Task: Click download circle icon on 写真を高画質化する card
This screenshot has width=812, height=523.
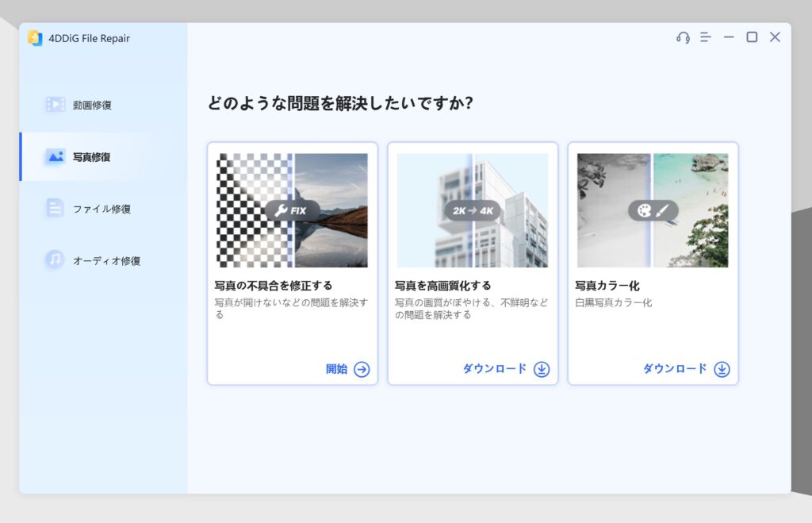Action: pos(542,369)
